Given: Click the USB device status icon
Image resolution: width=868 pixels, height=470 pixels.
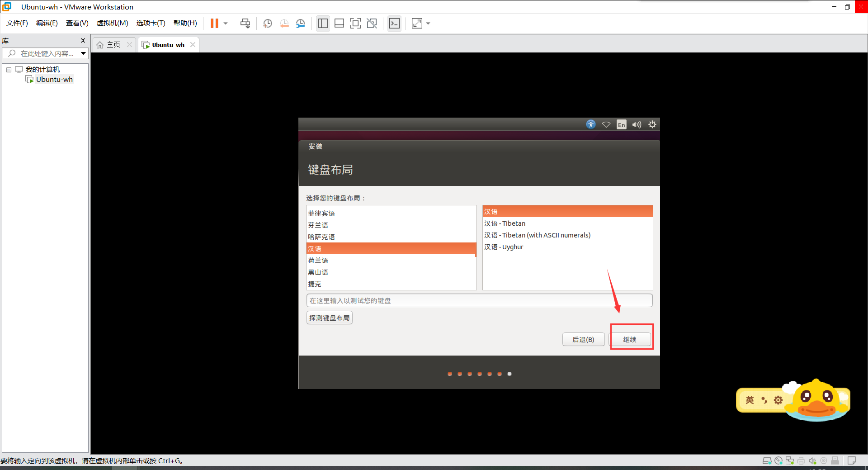Looking at the screenshot, I should point(835,461).
